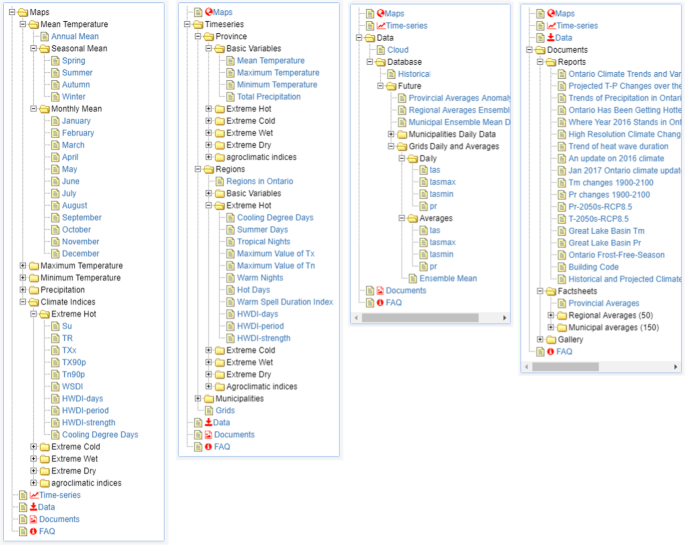Collapse the Seasonal Mean folder

pos(33,48)
